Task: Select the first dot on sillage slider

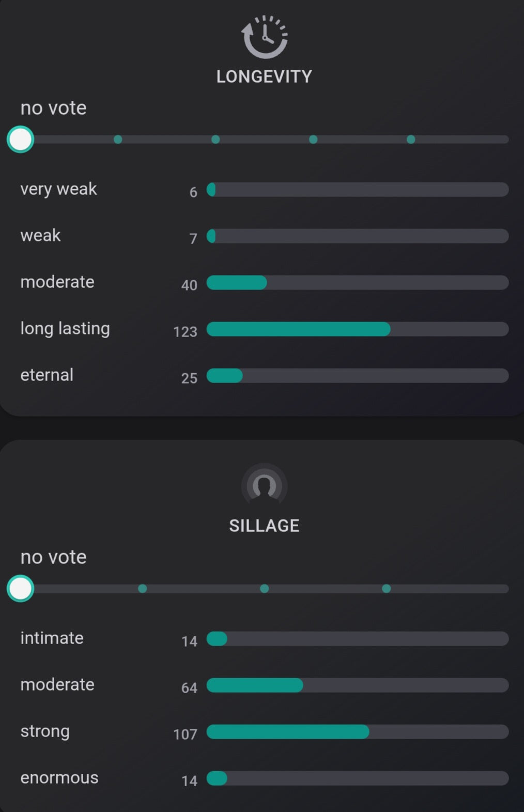Action: click(x=143, y=589)
